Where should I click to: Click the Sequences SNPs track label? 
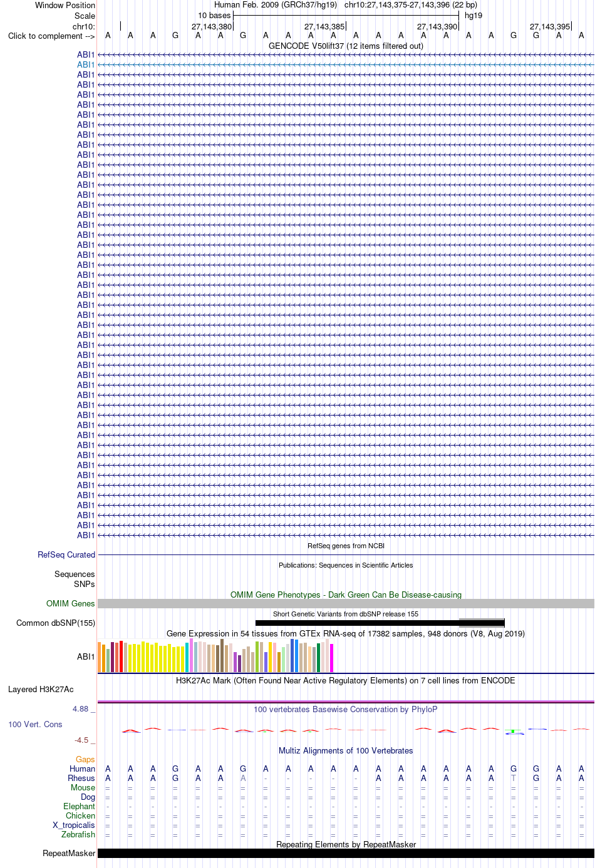coord(75,579)
